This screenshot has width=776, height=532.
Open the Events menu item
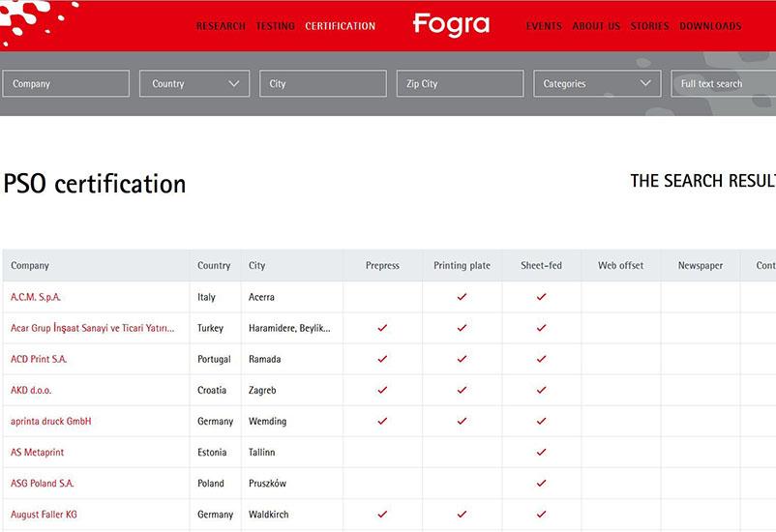[544, 26]
